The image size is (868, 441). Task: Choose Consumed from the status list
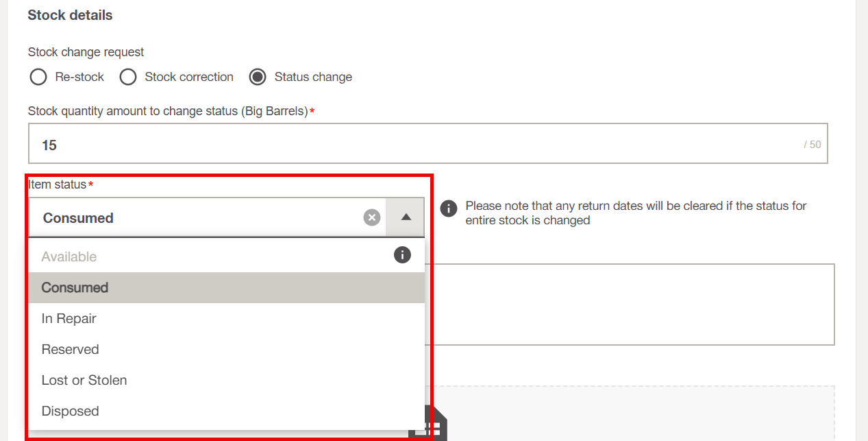coord(75,287)
